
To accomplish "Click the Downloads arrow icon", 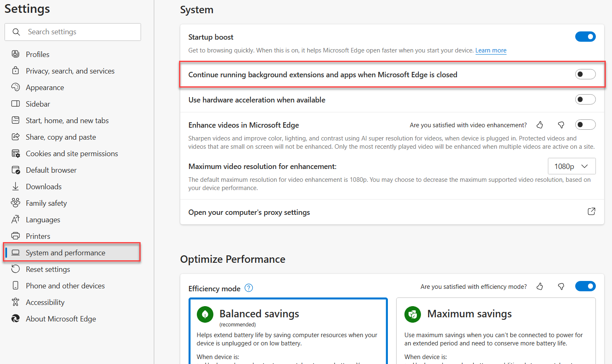I will (15, 186).
